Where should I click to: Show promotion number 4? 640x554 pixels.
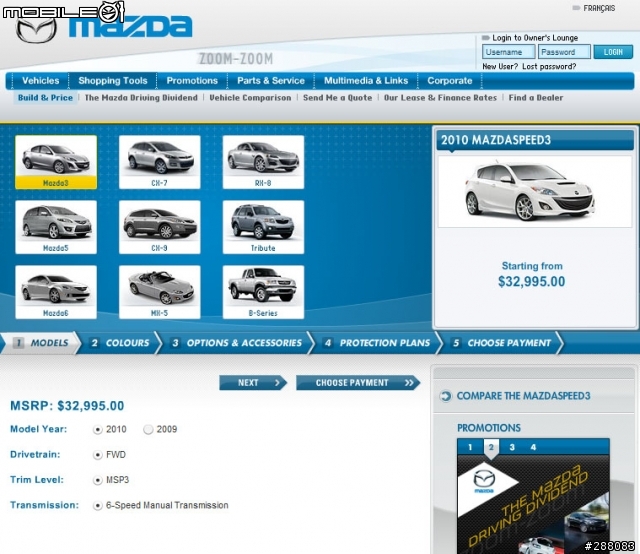coord(533,447)
